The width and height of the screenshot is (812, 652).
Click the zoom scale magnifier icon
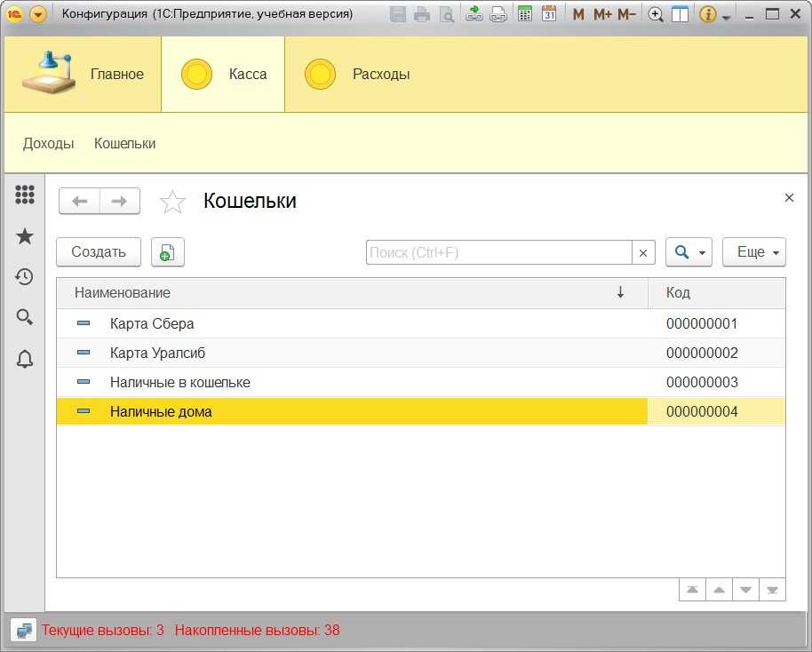[656, 14]
